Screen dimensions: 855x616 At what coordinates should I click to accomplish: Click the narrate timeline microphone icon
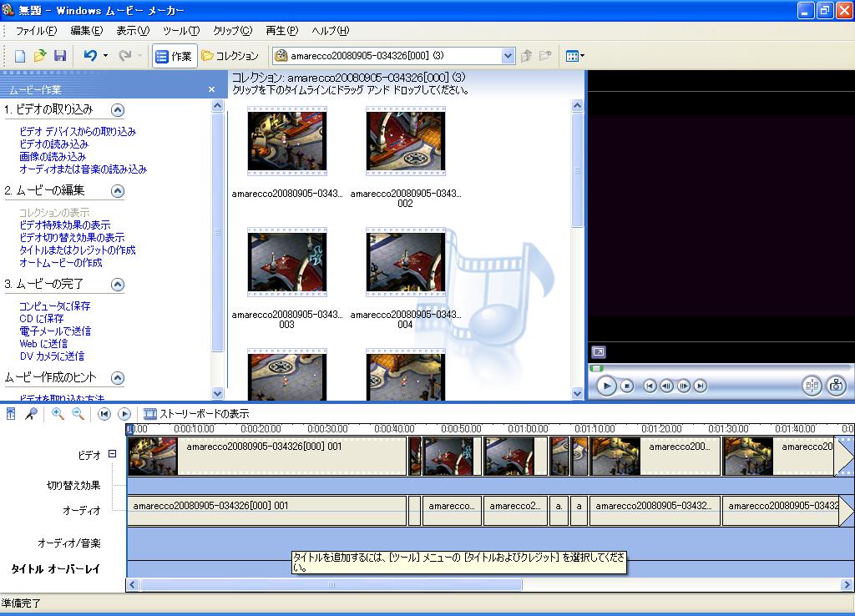(x=31, y=414)
